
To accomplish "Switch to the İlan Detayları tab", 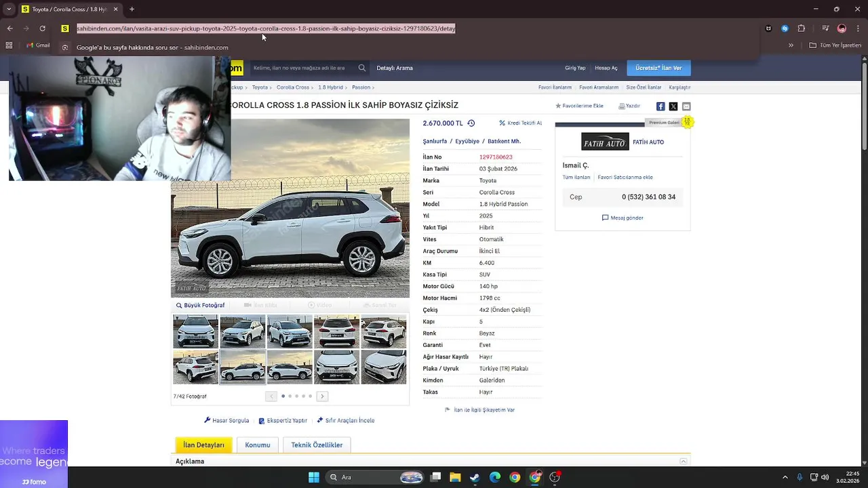I will pos(204,445).
